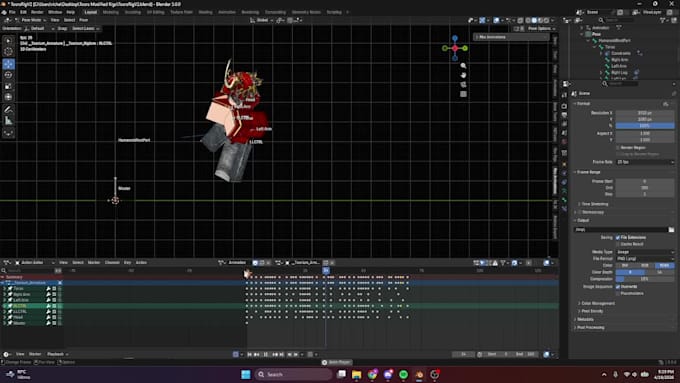Toggle the Placeholders checkbox
The width and height of the screenshot is (680, 383).
[618, 293]
